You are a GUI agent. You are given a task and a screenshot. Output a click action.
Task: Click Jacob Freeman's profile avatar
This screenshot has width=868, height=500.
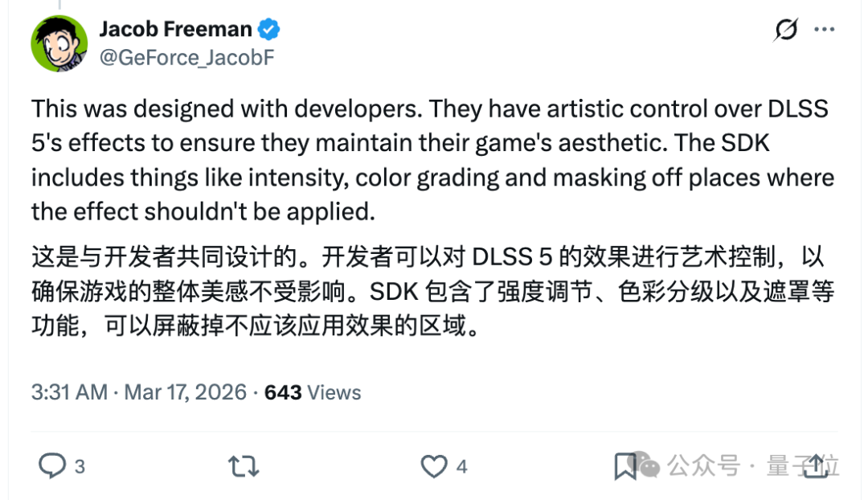[59, 43]
